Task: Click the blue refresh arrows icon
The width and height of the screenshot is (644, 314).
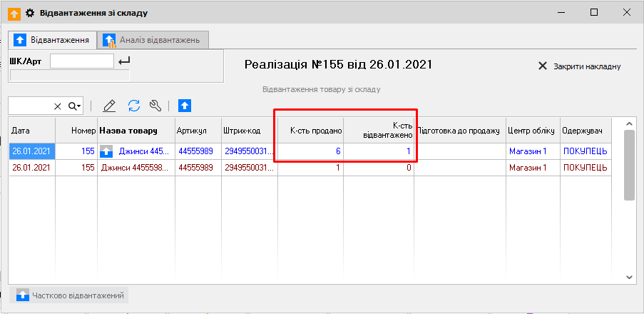Action: 133,106
